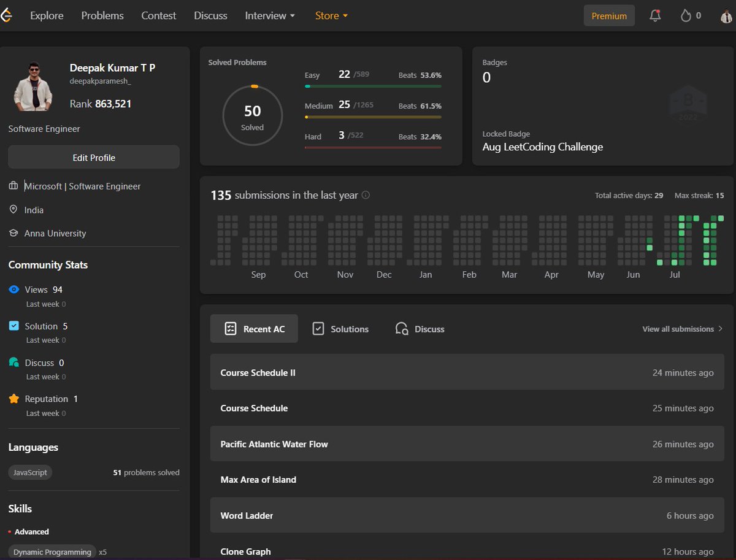Click the Edit Profile button
Viewport: 736px width, 560px height.
point(94,157)
